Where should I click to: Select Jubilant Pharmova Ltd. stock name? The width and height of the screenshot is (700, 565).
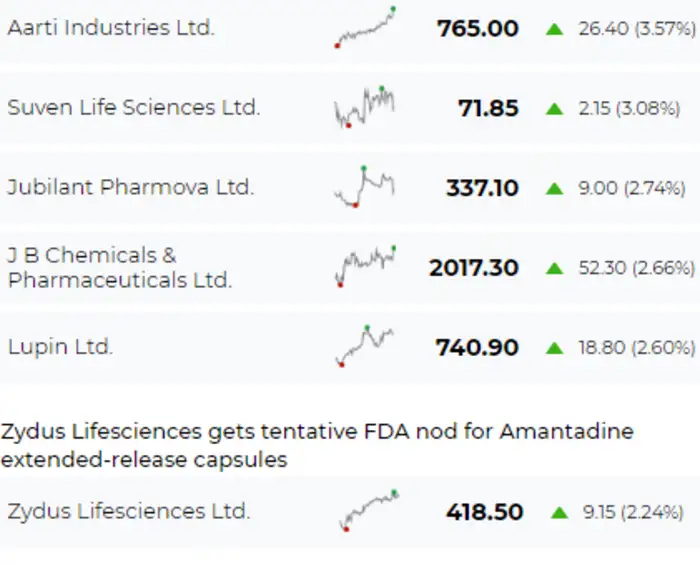tap(130, 187)
